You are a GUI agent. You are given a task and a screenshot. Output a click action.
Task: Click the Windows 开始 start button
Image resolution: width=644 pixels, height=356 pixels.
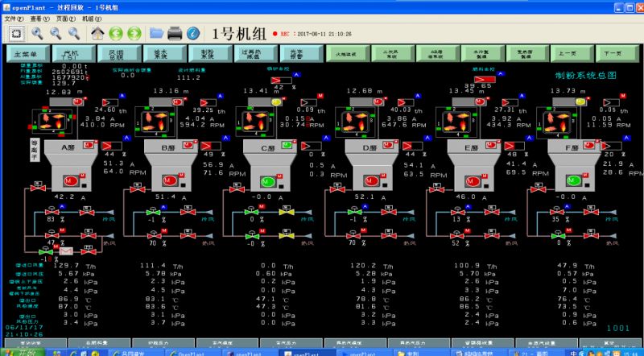tap(19, 351)
